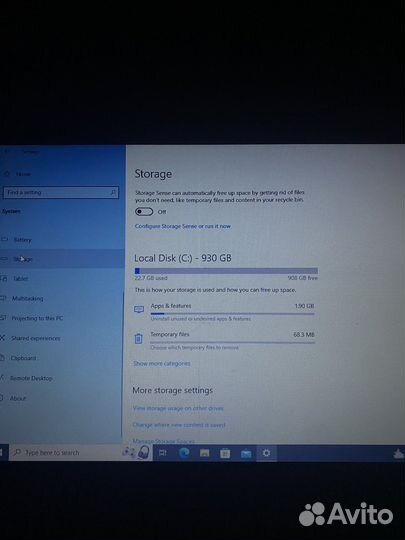Open File Explorer from the taskbar
Image resolution: width=405 pixels, height=540 pixels.
[205, 453]
